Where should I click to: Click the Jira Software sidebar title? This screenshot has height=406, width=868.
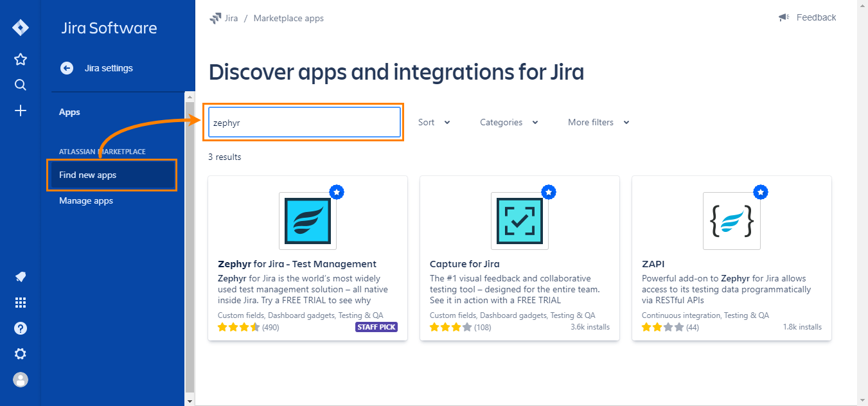tap(109, 28)
